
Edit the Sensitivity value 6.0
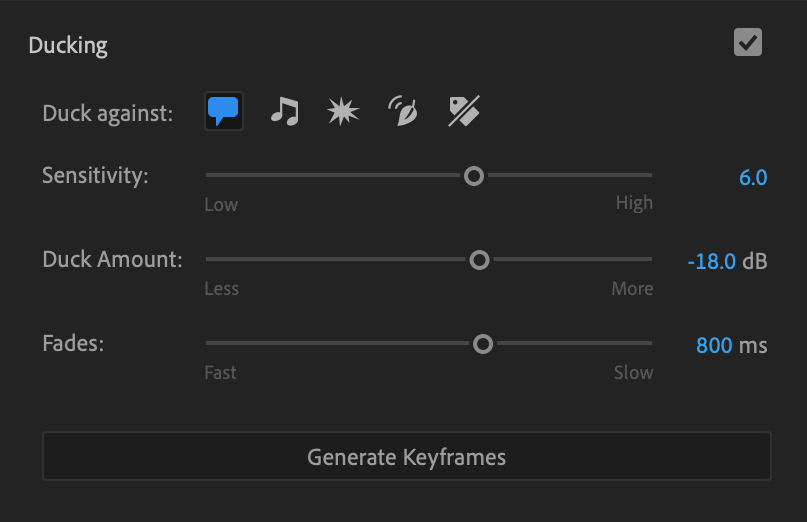(752, 178)
